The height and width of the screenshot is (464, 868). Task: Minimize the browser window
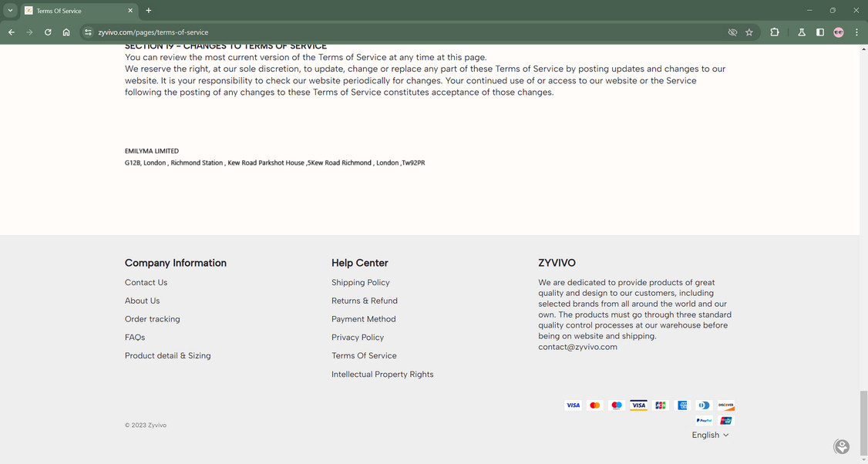809,11
